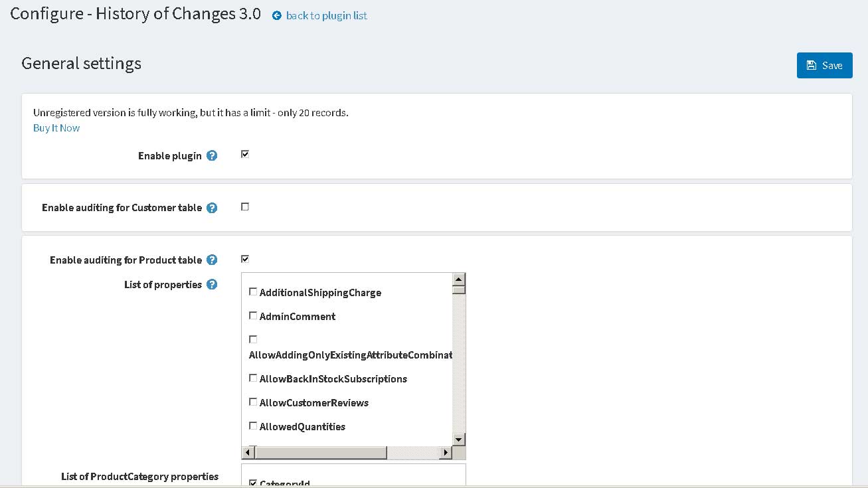Viewport: 868px width, 488px height.
Task: Check the AdditionalShippingCharge property
Action: pos(253,291)
